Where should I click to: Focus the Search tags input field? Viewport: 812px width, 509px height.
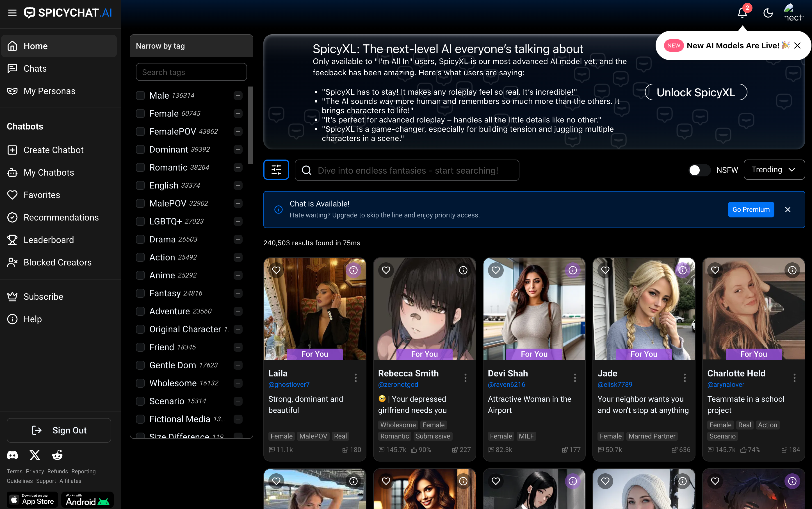[x=191, y=72]
